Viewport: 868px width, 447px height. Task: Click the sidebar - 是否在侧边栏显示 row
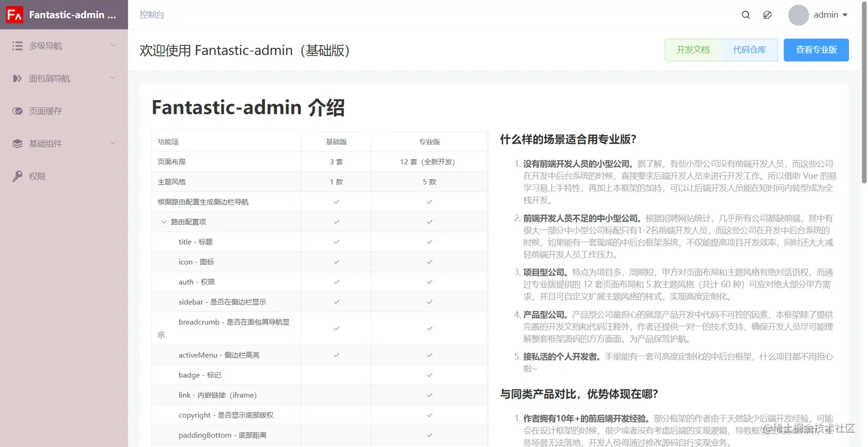tap(319, 302)
